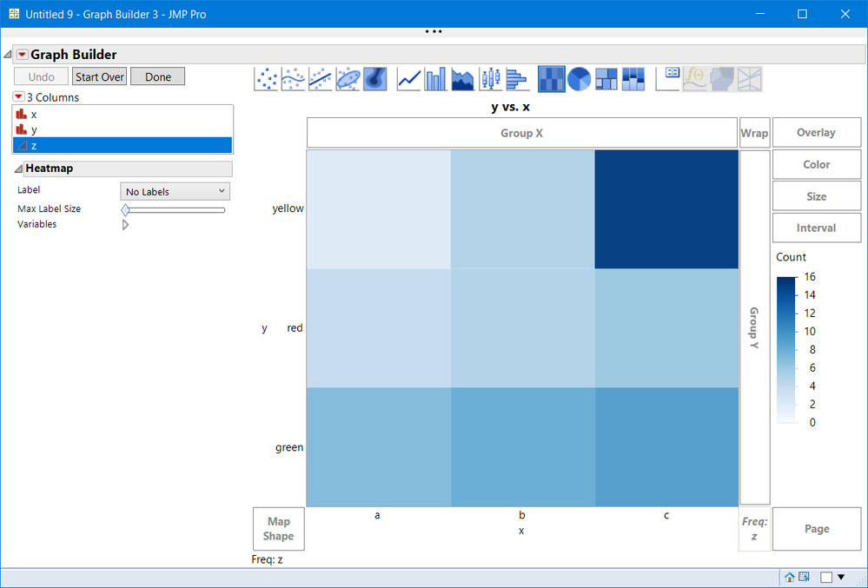Select the Box Plot element icon
Image resolution: width=868 pixels, height=588 pixels.
(x=490, y=78)
